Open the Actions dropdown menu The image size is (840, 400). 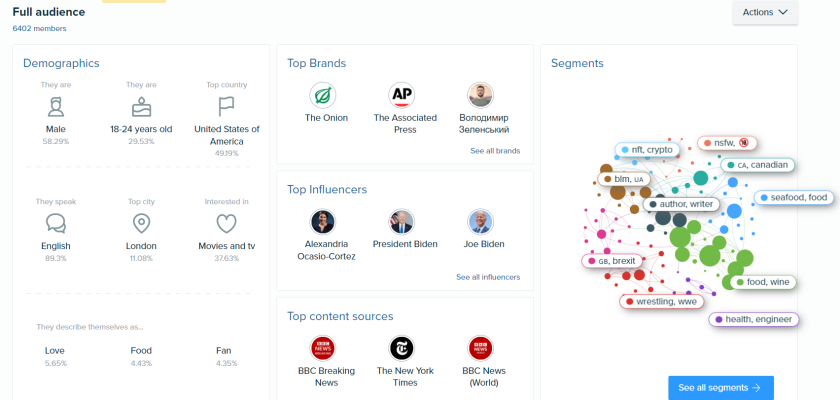[765, 12]
